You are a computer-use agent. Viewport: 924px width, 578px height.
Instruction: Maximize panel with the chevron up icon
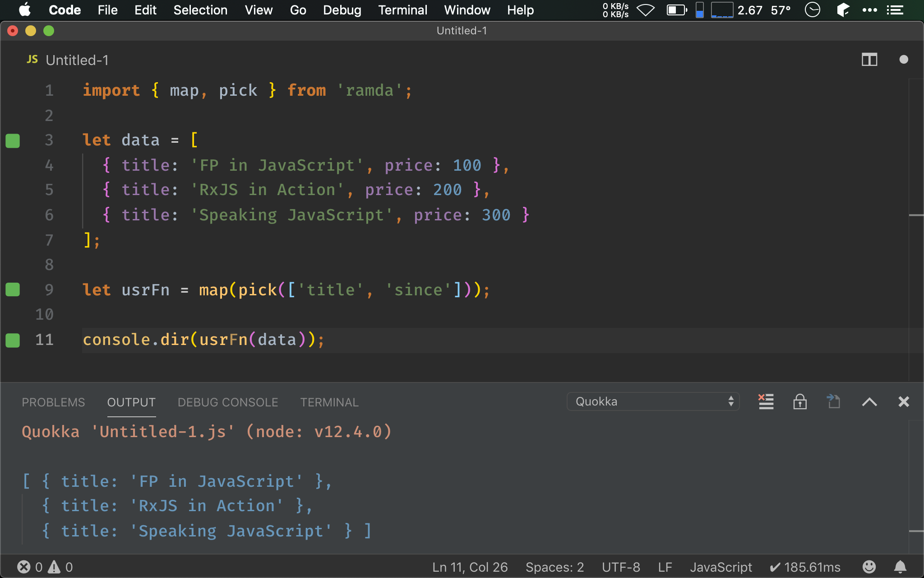[869, 401]
